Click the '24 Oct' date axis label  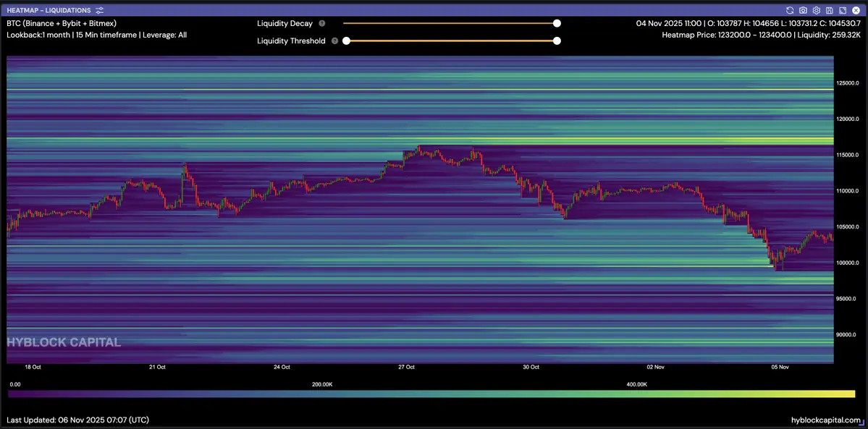click(x=282, y=367)
